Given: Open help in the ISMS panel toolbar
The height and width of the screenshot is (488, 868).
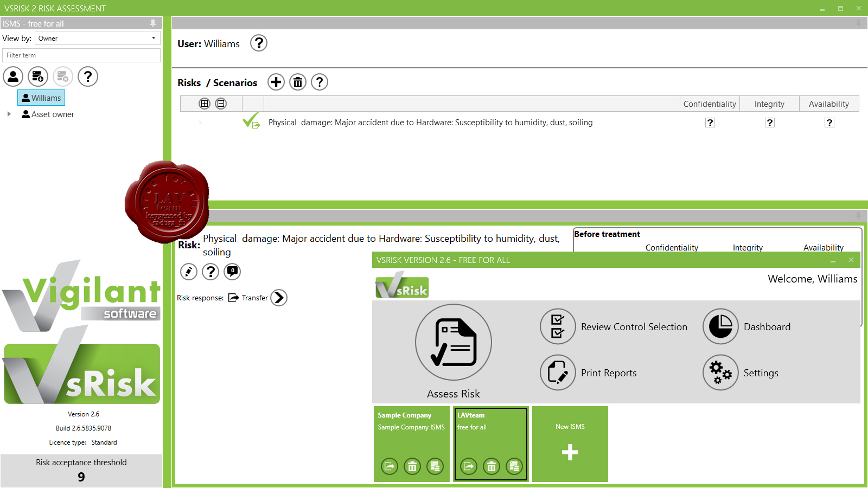Looking at the screenshot, I should tap(88, 76).
